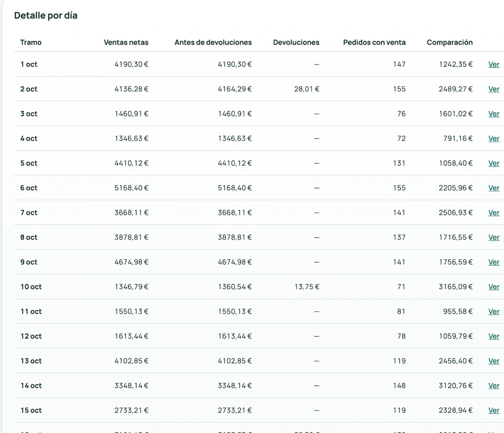Viewport: 504px width, 433px height.
Task: Click comparison value 3165,09 €
Action: pyautogui.click(x=456, y=287)
